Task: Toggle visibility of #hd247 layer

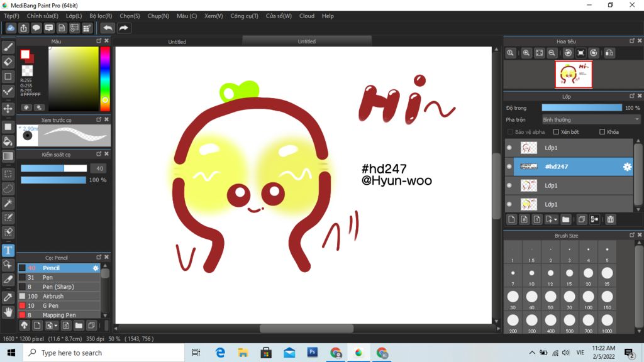Action: tap(509, 167)
